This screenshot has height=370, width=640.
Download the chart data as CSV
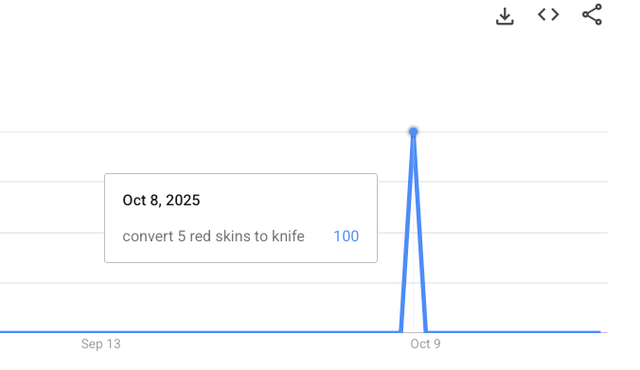(504, 16)
